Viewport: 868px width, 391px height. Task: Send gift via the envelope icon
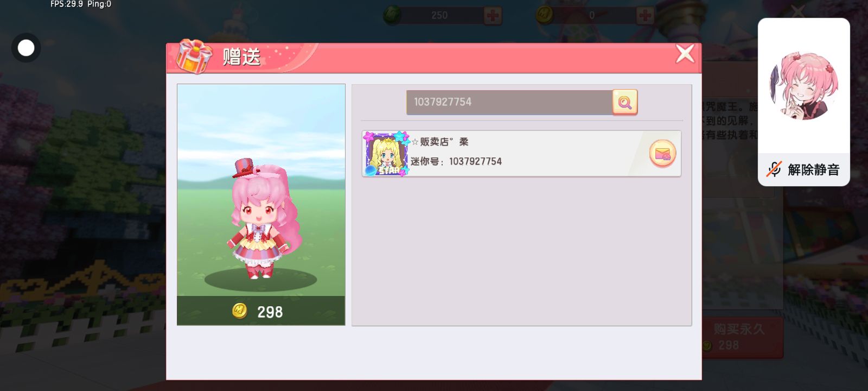662,154
